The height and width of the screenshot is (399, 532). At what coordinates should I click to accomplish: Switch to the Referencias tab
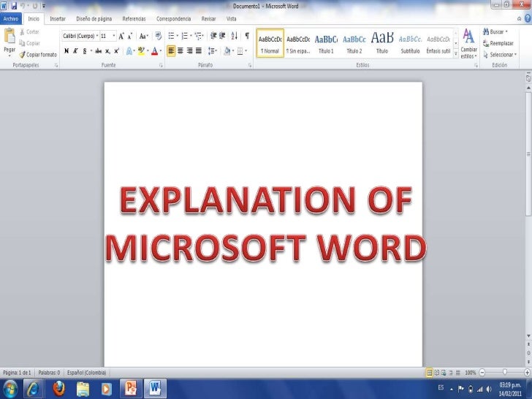pos(134,19)
